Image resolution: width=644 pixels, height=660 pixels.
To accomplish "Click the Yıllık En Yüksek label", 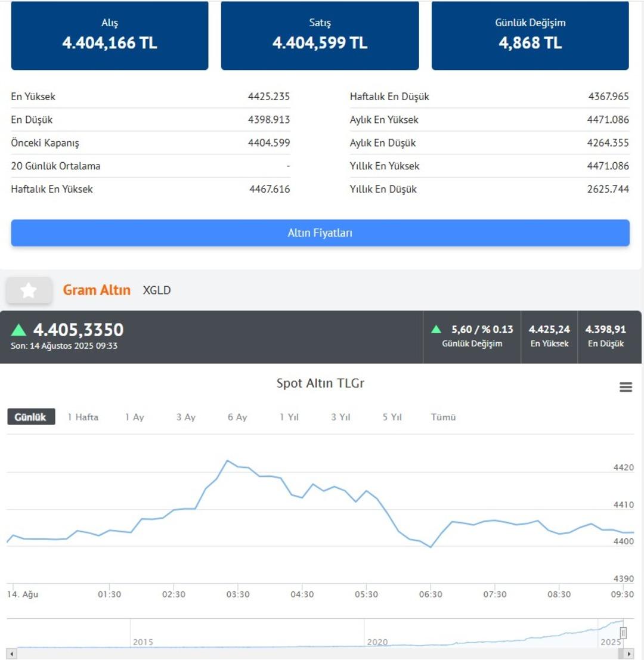I will 384,166.
